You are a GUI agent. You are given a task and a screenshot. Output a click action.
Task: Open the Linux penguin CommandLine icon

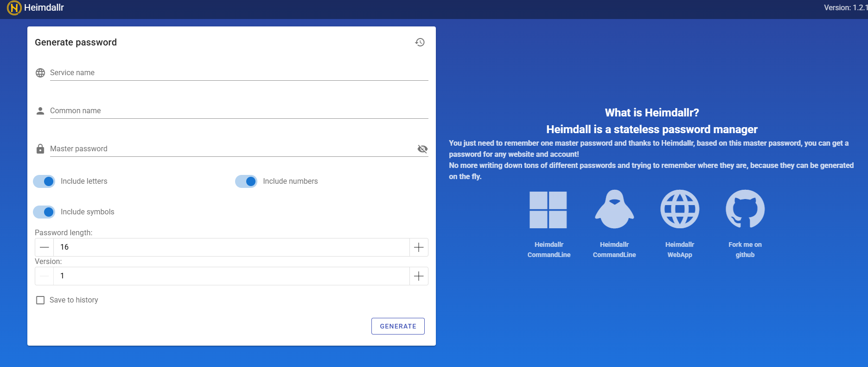coord(614,209)
